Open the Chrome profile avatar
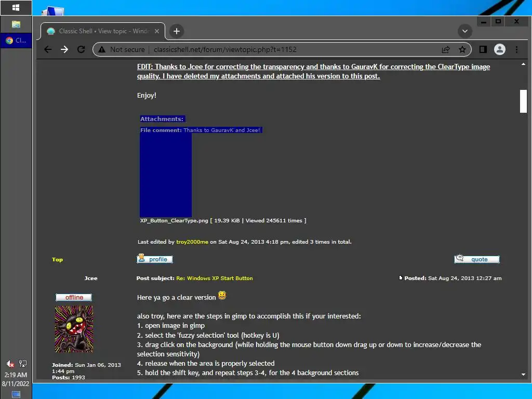Screen dimensions: 532x399 499,49
